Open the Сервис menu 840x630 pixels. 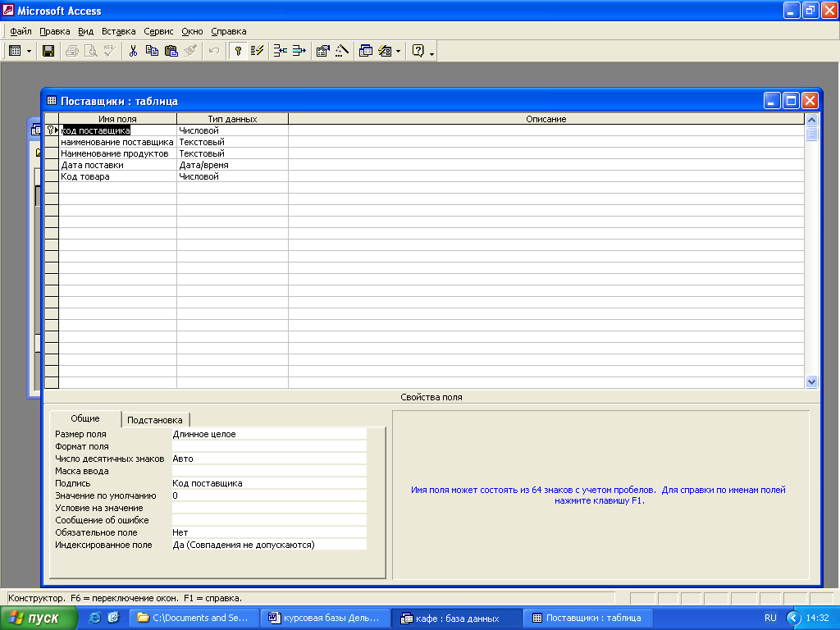pyautogui.click(x=158, y=31)
